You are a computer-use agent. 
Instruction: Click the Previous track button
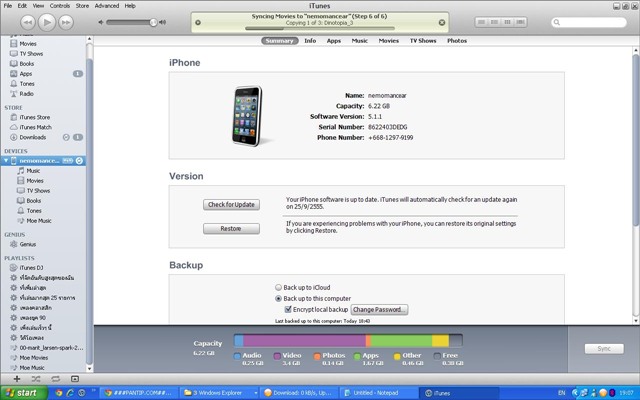tap(28, 22)
